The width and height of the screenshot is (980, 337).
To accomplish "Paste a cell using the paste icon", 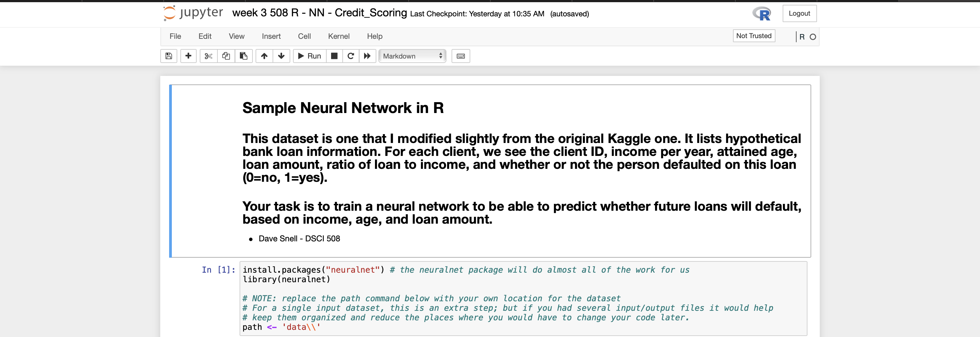I will pos(244,56).
